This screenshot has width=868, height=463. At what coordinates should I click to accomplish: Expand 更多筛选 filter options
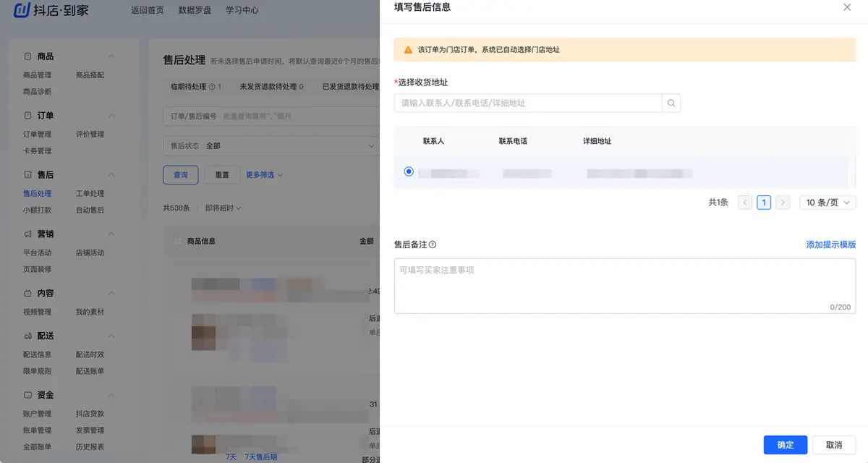coord(264,175)
